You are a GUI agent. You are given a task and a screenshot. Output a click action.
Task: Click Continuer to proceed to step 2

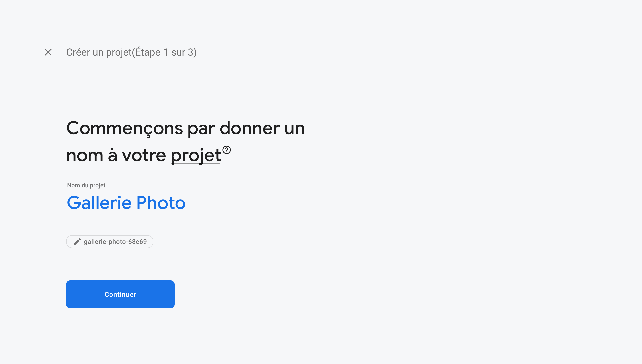click(120, 294)
